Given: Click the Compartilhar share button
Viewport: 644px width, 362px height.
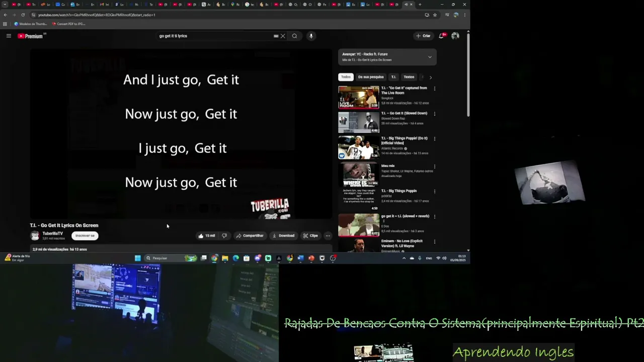Looking at the screenshot, I should (x=250, y=235).
